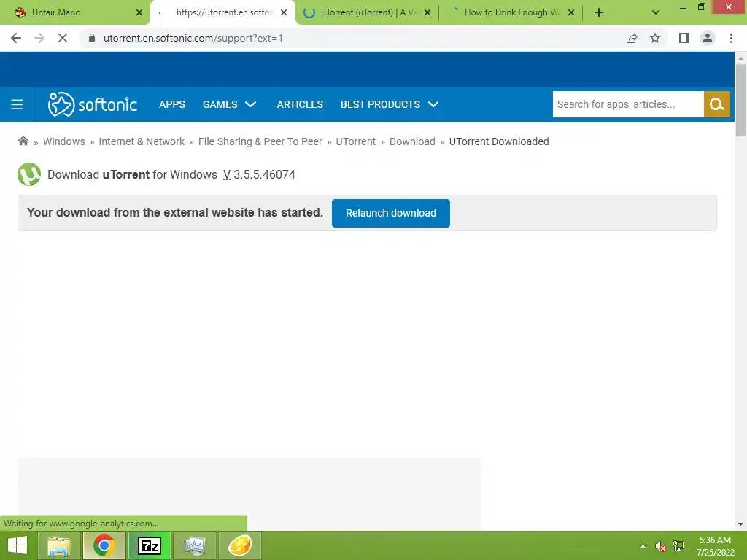
Task: Click the Relaunch download button
Action: point(391,213)
